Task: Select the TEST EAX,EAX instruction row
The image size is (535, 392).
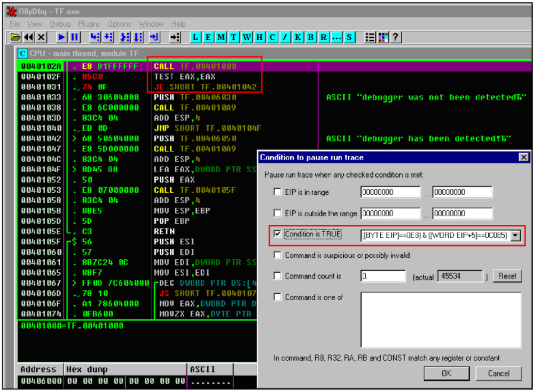Action: click(274, 77)
